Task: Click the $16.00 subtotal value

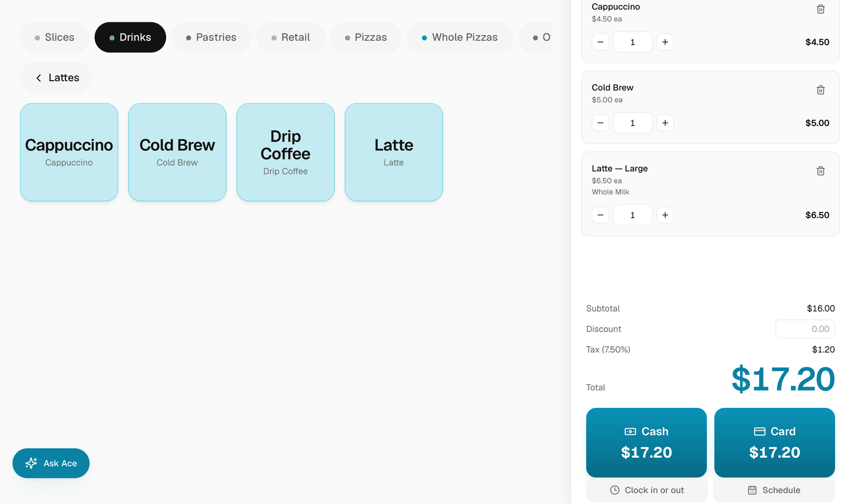Action: point(821,309)
